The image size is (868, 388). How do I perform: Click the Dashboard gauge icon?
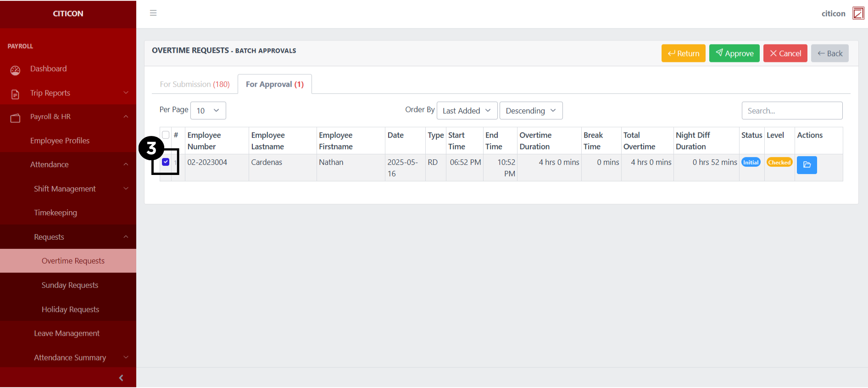coord(15,70)
